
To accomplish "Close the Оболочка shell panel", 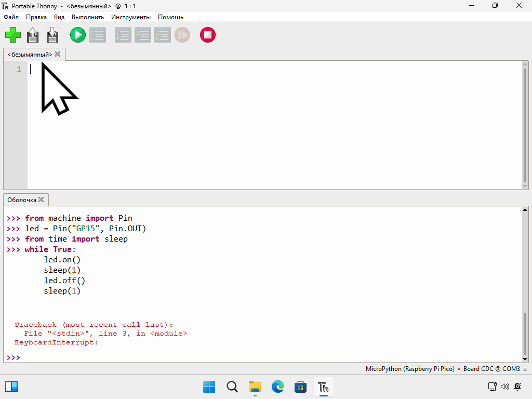I will click(x=41, y=199).
